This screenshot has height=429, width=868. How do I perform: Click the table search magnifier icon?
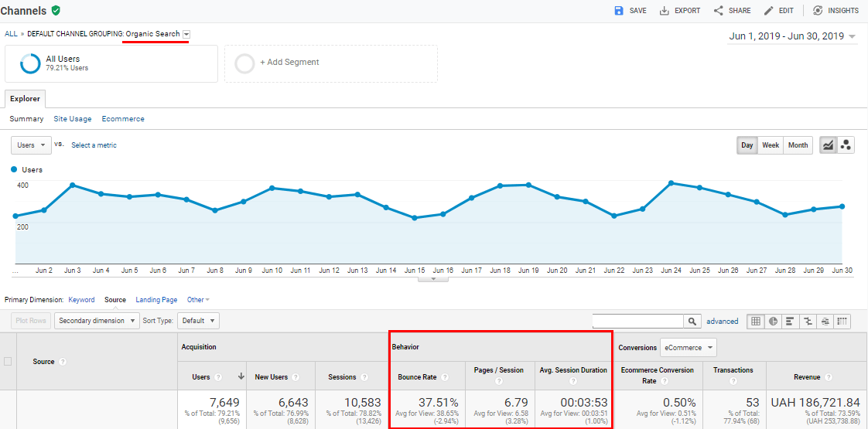click(x=692, y=321)
